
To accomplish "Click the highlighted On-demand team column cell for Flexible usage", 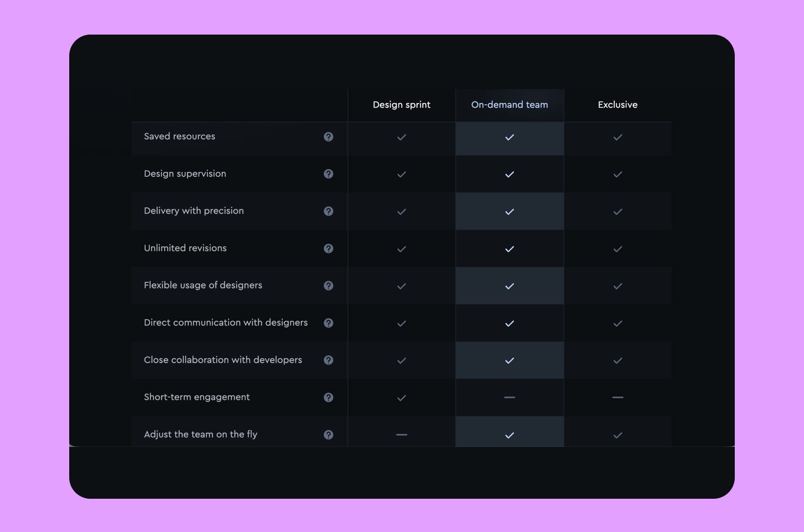I will [x=509, y=286].
